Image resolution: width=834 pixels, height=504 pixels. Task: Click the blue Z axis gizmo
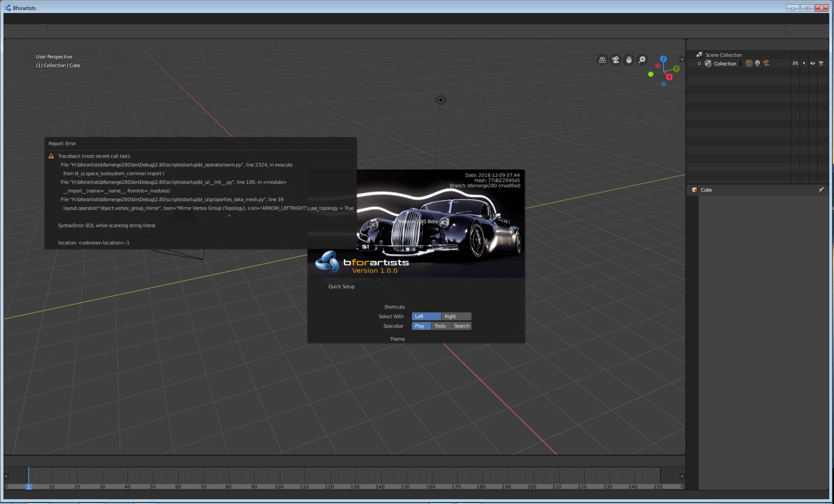point(663,59)
